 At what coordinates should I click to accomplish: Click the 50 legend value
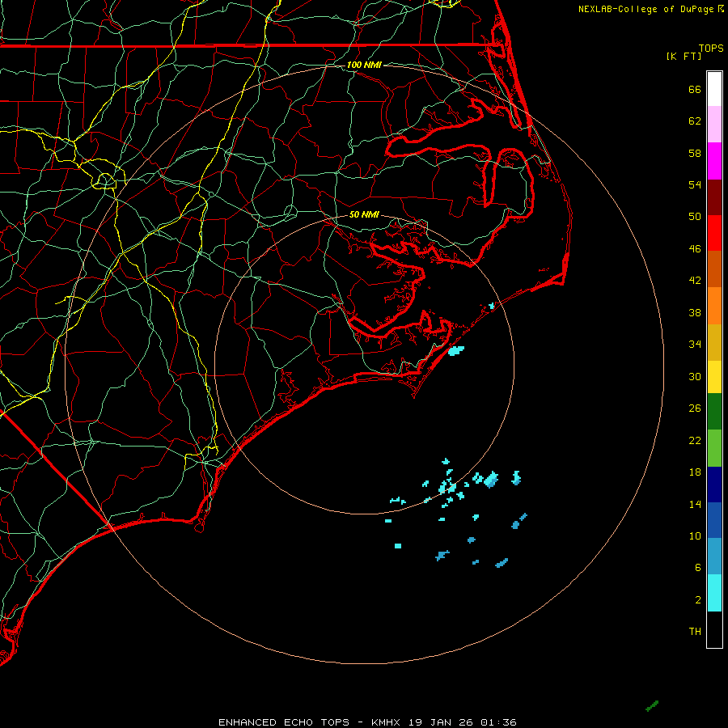click(x=695, y=216)
